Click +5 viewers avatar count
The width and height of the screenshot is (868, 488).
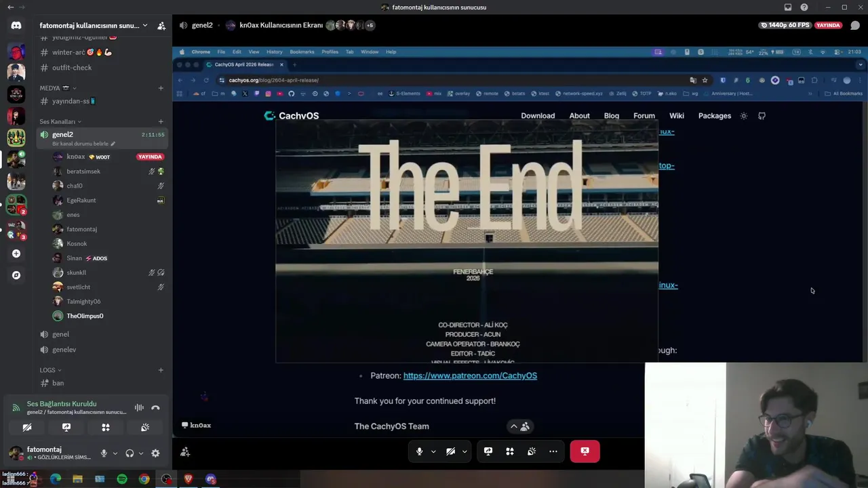370,26
